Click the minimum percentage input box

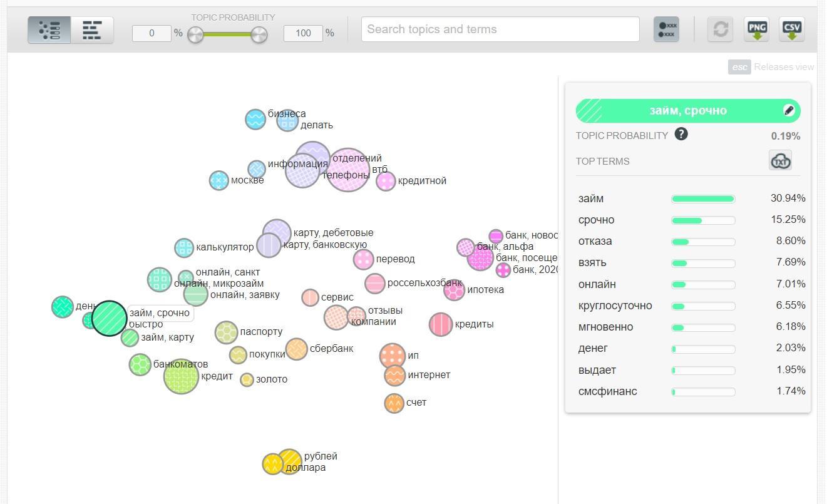(152, 33)
